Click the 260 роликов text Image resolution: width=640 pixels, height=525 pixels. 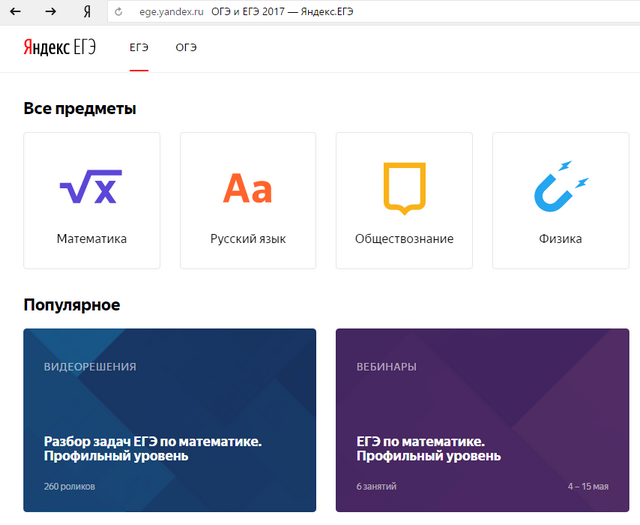(69, 486)
